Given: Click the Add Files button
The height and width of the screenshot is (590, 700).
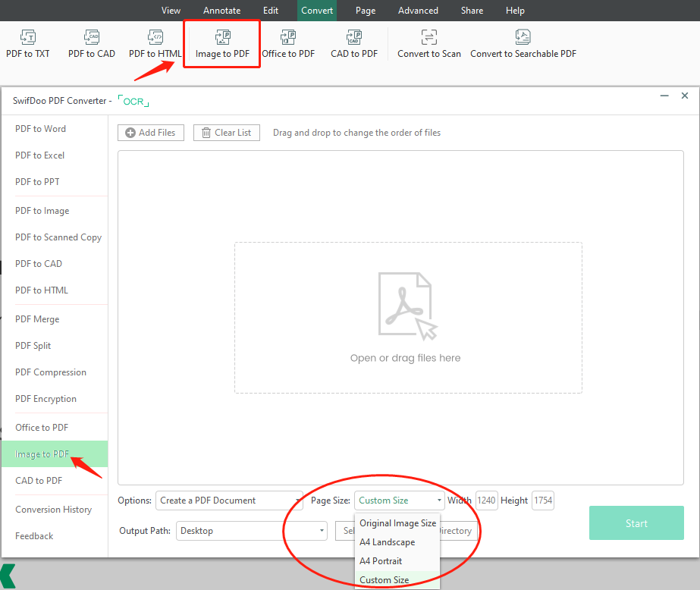Looking at the screenshot, I should (151, 133).
